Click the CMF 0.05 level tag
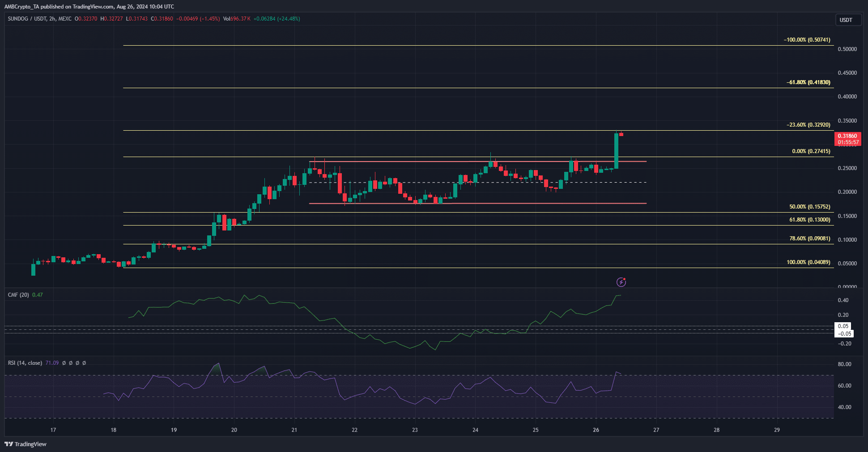The width and height of the screenshot is (868, 452). (x=843, y=326)
